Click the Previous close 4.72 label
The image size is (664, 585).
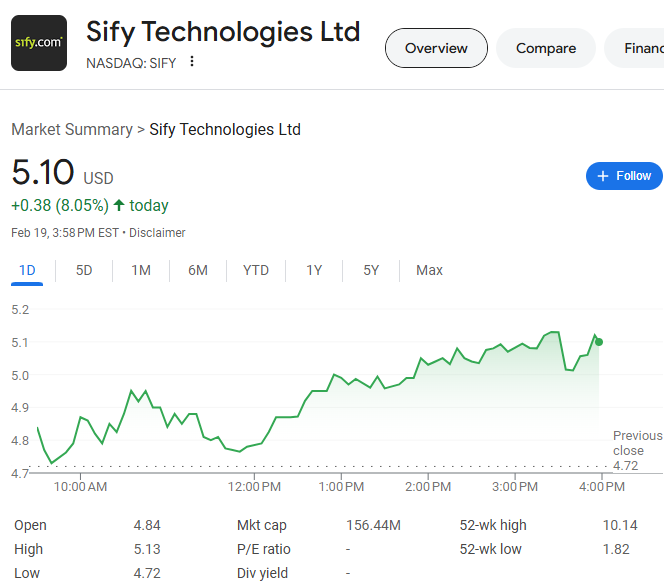click(x=637, y=450)
